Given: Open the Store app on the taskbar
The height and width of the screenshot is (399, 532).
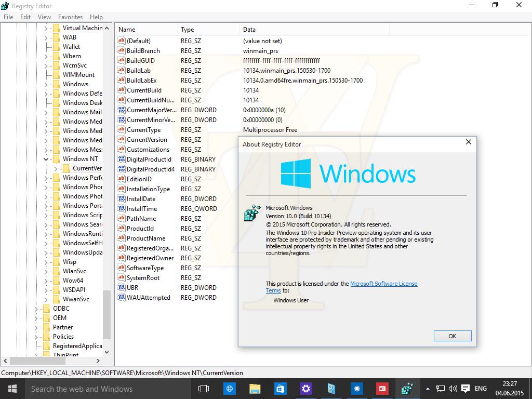Looking at the screenshot, I should click(x=280, y=389).
